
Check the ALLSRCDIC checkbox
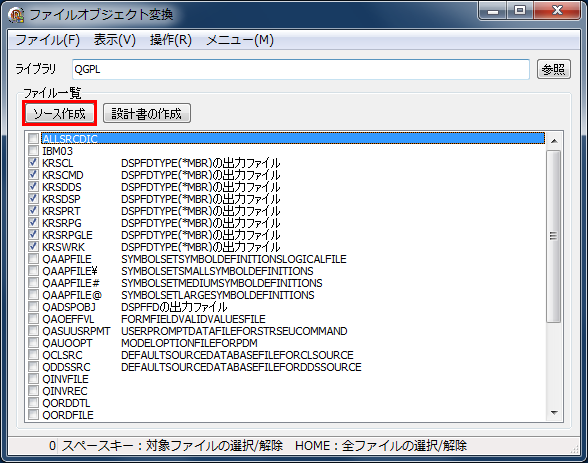pyautogui.click(x=33, y=138)
